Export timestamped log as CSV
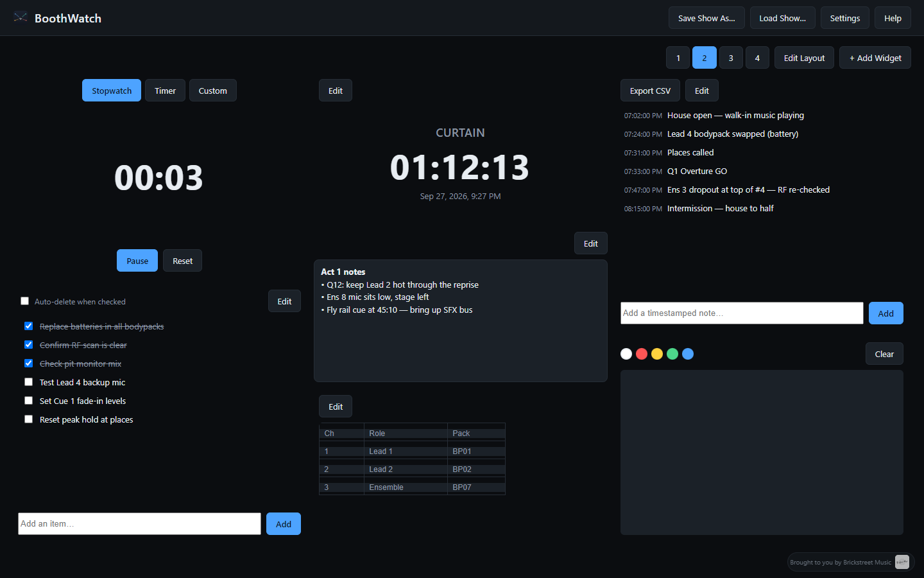Viewport: 924px width, 578px height. click(650, 91)
